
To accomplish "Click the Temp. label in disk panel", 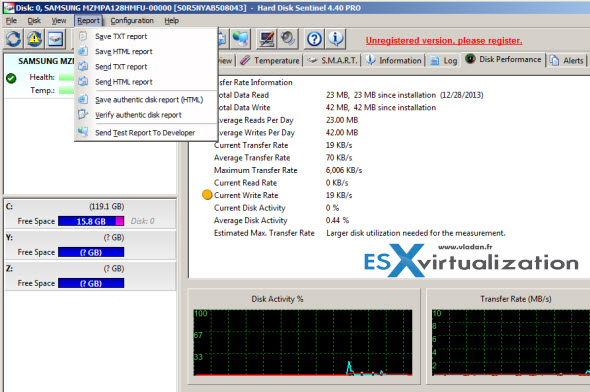I will [43, 90].
